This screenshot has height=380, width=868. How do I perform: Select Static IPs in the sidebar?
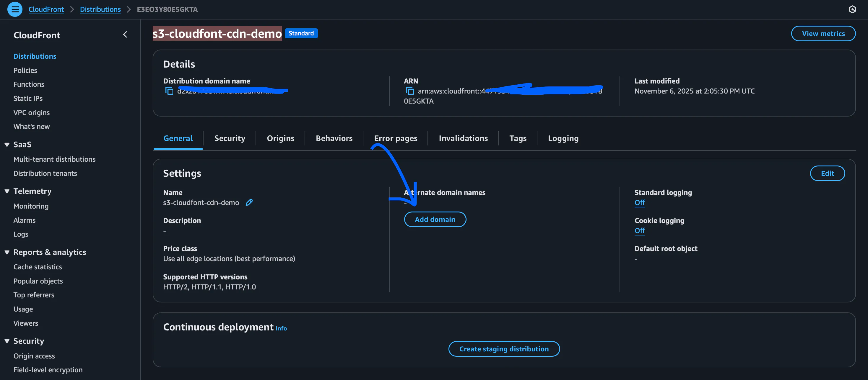coord(28,98)
